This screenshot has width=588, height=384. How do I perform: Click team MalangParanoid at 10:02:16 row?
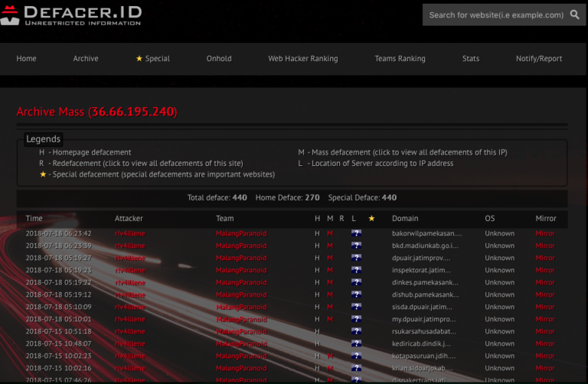(x=241, y=368)
